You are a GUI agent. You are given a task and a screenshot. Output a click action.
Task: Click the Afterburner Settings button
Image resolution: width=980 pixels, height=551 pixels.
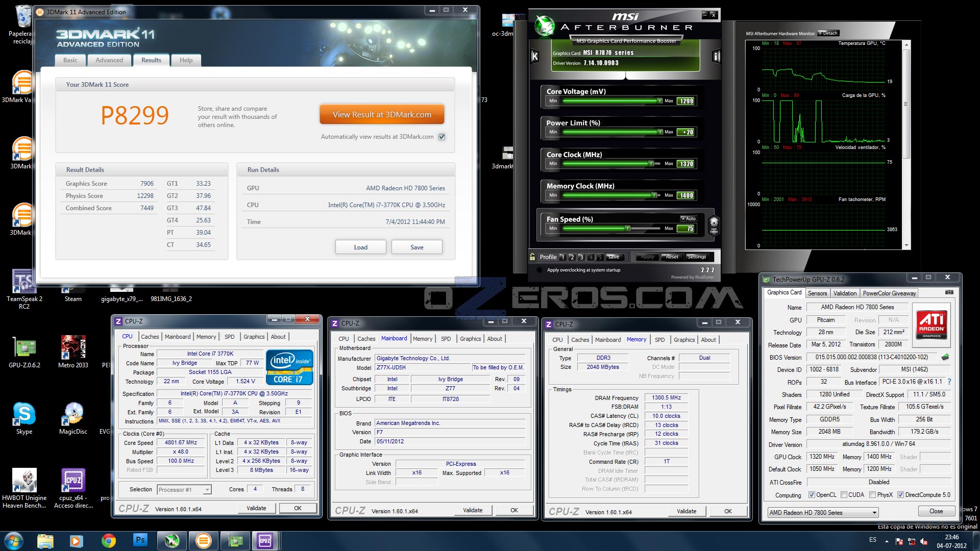pos(697,257)
